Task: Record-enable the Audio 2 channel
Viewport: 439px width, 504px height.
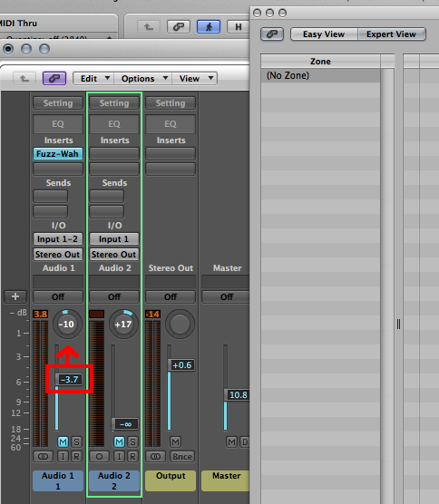Action: pyautogui.click(x=132, y=456)
